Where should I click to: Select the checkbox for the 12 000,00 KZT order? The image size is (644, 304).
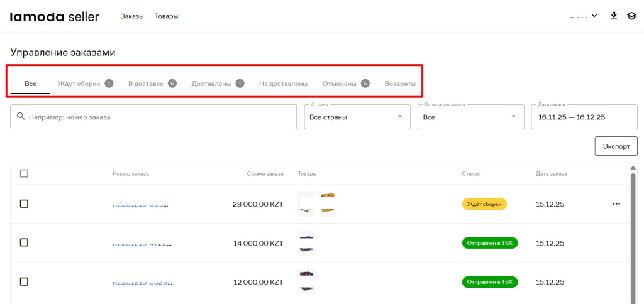point(24,281)
